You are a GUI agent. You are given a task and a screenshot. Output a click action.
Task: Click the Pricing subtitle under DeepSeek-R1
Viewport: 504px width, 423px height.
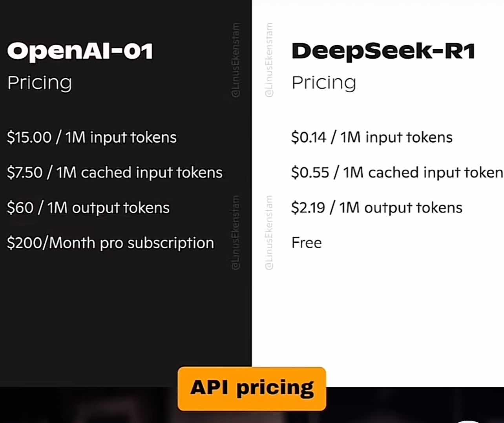point(324,83)
